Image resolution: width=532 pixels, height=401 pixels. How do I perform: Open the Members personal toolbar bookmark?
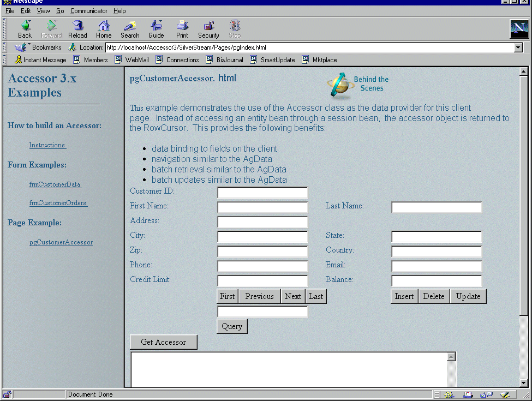click(x=91, y=60)
